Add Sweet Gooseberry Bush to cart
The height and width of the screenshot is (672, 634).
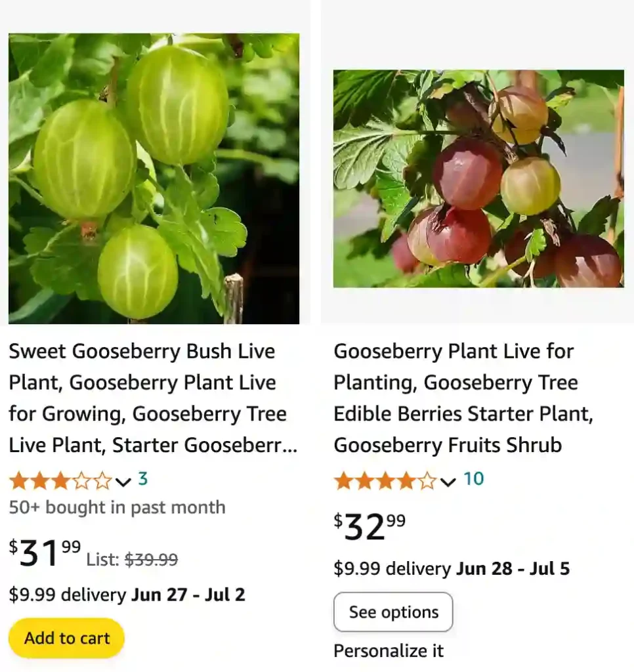[67, 638]
